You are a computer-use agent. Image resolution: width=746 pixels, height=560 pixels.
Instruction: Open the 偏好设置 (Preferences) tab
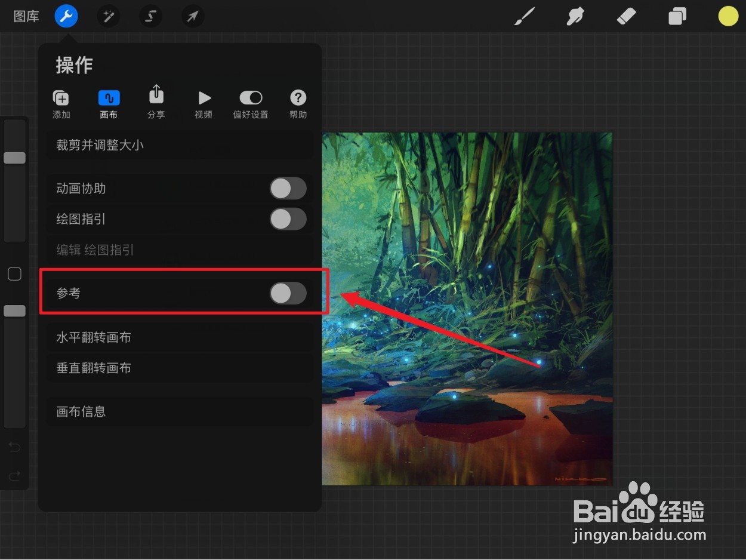(251, 104)
